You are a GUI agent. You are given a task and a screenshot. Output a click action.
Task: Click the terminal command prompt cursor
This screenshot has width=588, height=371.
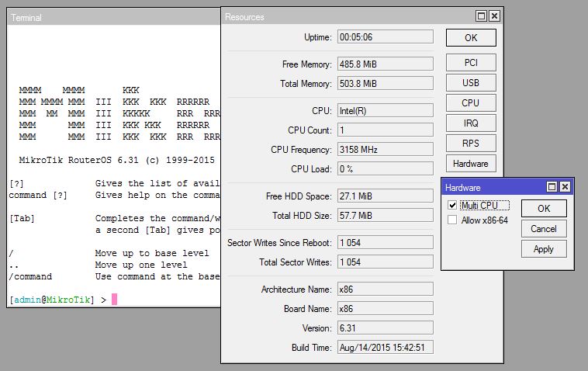click(x=115, y=300)
